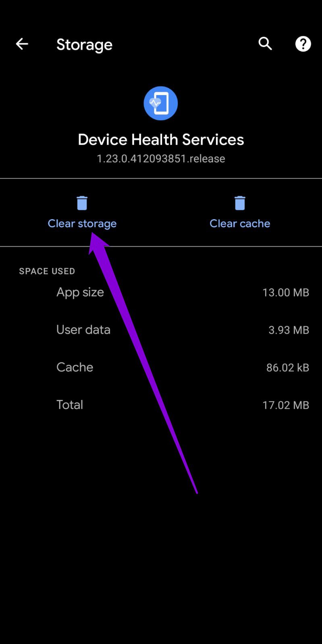Tap the 13.00 MB app size value

[285, 292]
